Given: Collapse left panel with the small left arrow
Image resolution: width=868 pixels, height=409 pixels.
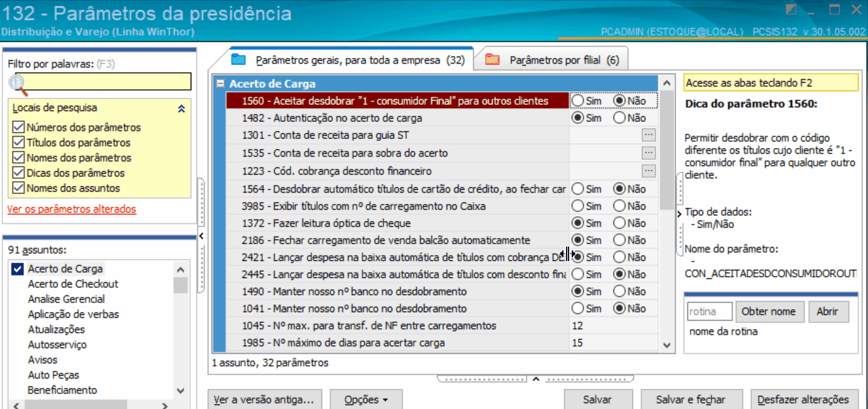Looking at the screenshot, I should click(x=201, y=236).
